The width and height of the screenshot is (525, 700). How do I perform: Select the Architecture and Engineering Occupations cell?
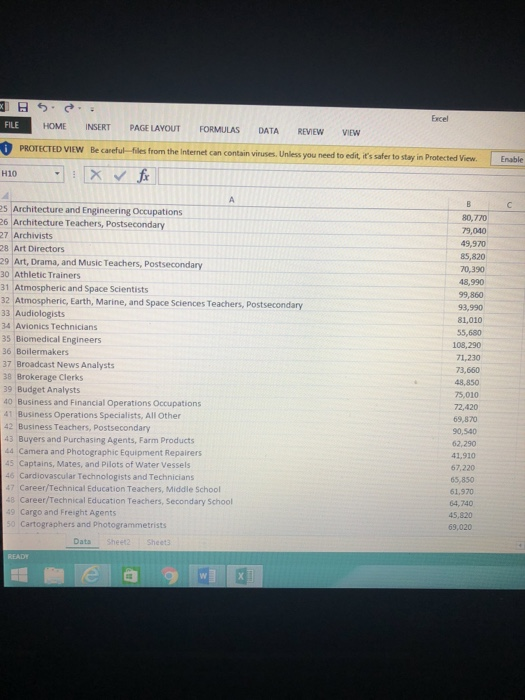(229, 212)
